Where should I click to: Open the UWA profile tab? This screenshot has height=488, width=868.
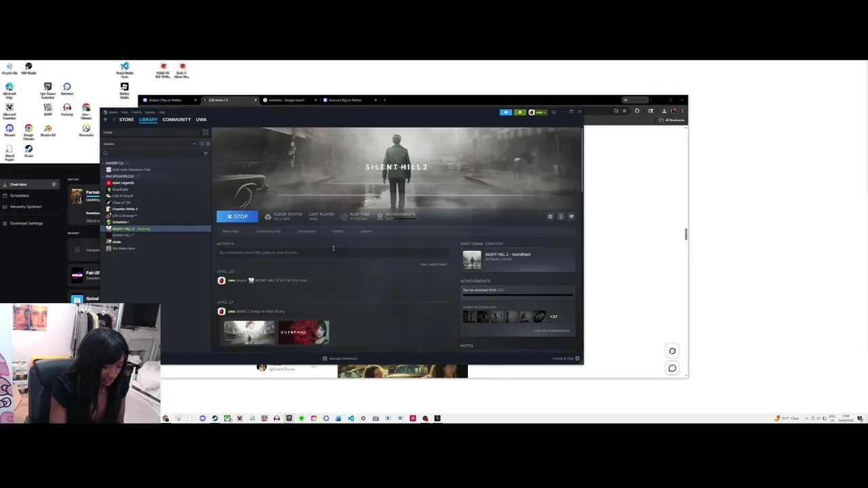[x=201, y=119]
